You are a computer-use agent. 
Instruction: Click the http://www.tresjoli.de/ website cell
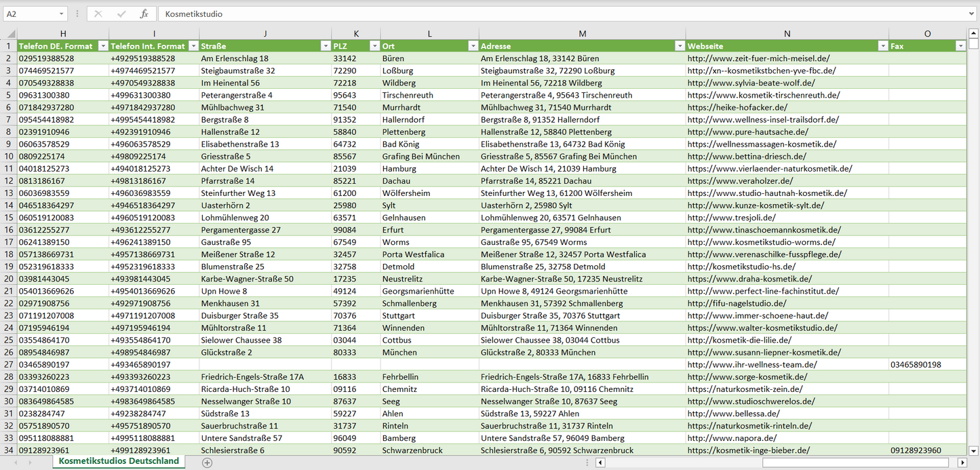click(x=731, y=218)
